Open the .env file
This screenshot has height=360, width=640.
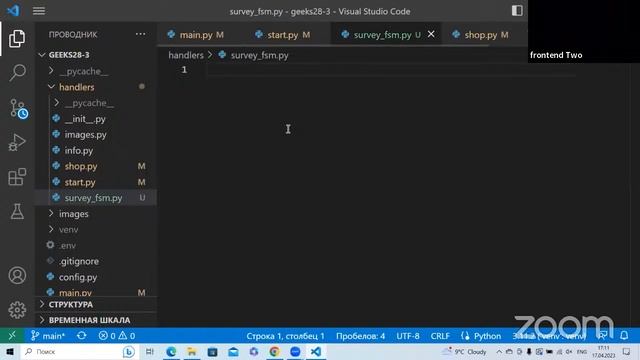point(96,245)
